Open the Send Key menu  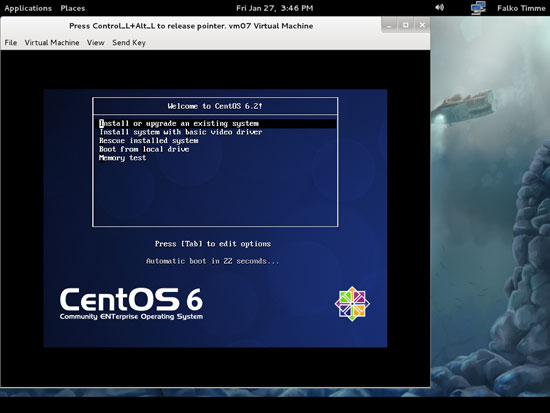[129, 42]
